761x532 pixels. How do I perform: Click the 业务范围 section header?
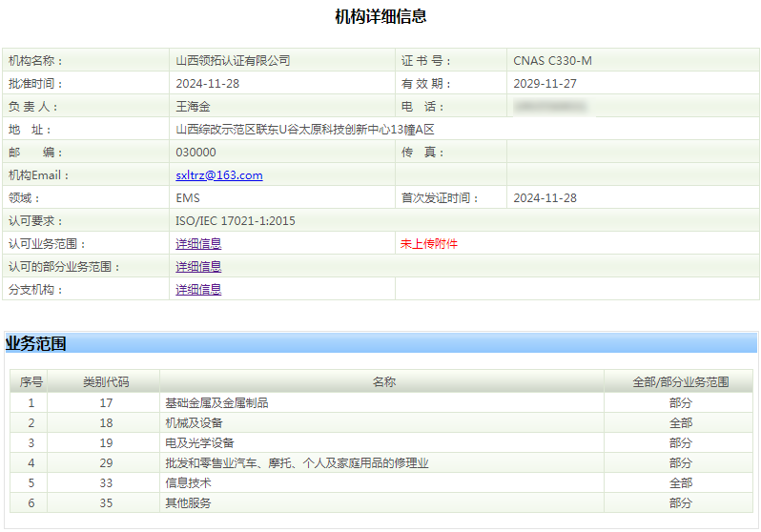[x=36, y=344]
